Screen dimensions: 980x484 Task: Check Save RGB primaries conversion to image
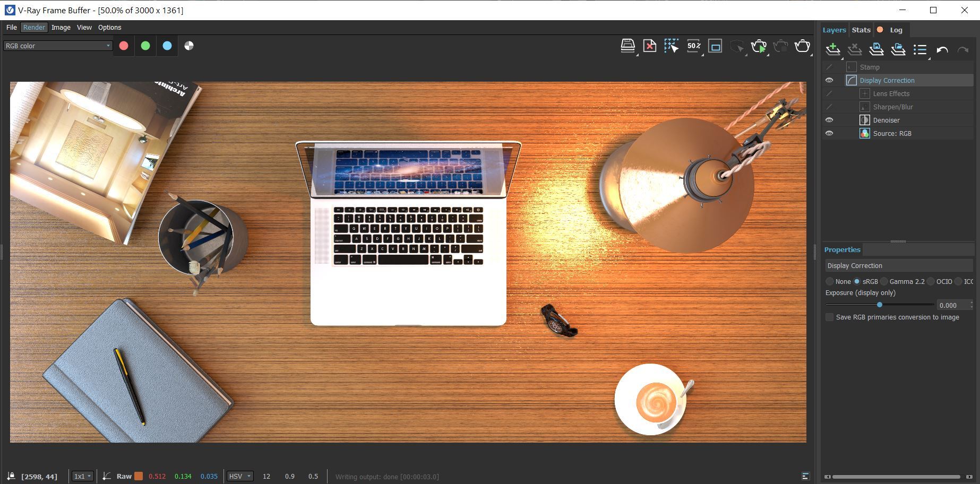pos(829,317)
